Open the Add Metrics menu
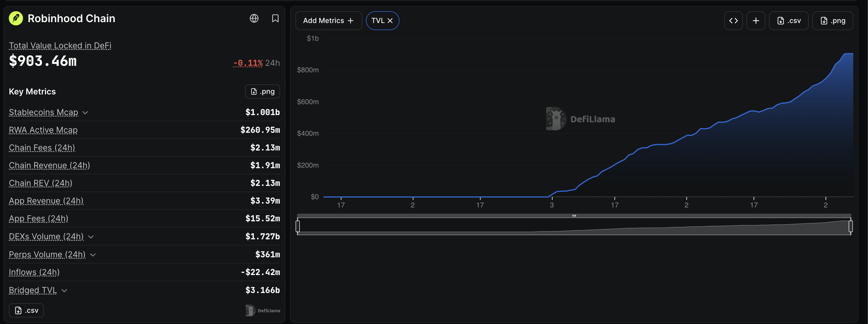Screen dimensions: 868x324 tap(328, 21)
